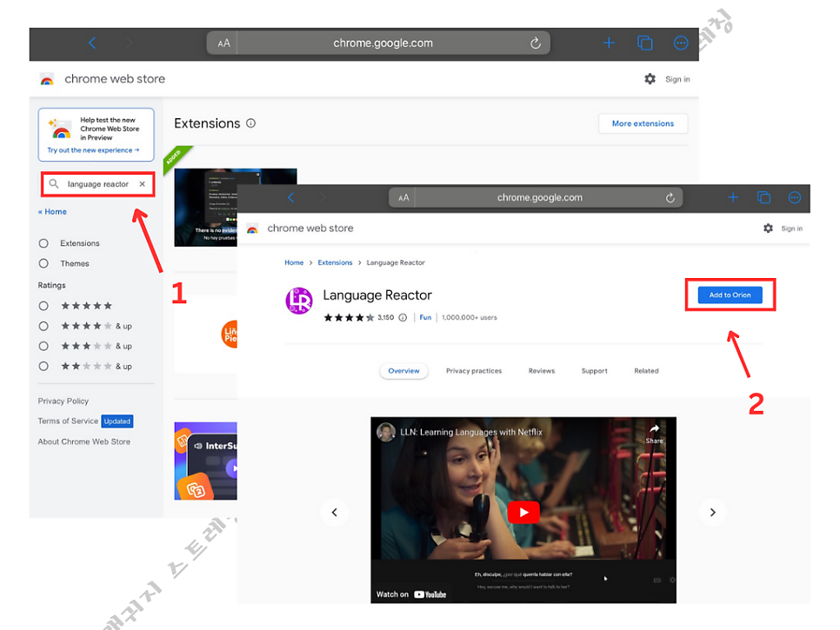Show tab overview in rear browser window
840x630 pixels.
[x=644, y=43]
